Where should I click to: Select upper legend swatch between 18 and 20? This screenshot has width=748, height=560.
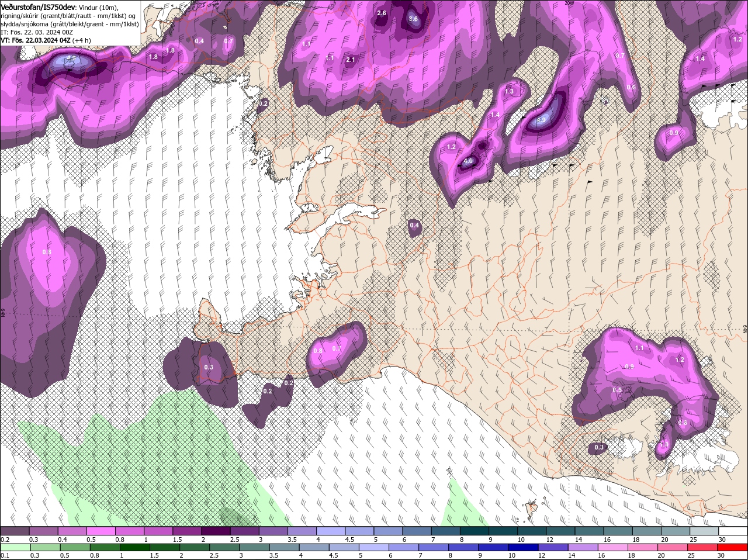[647, 531]
